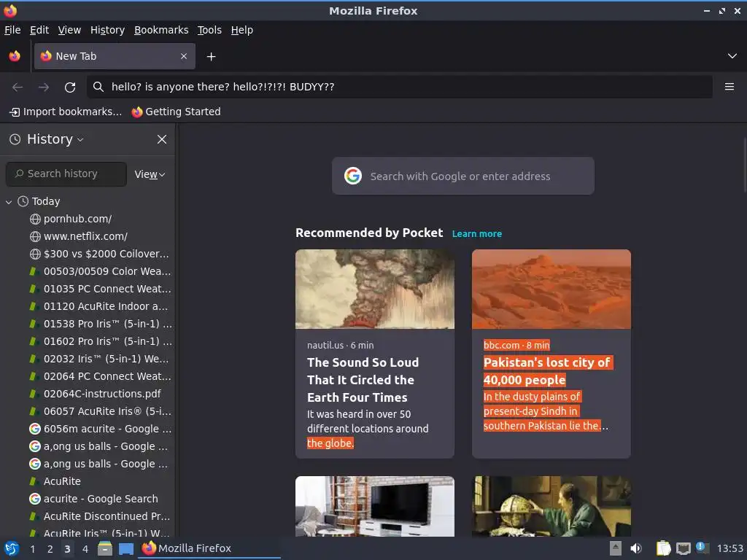Open the View menu in the menu bar
The image size is (747, 560).
[x=69, y=30]
